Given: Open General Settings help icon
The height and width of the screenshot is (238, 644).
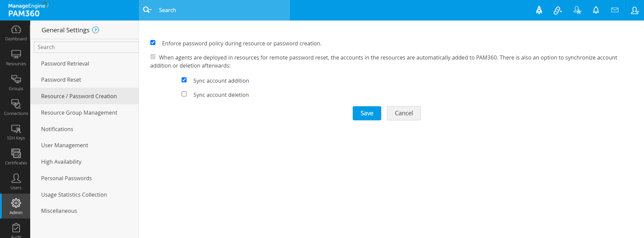Looking at the screenshot, I should pyautogui.click(x=96, y=30).
